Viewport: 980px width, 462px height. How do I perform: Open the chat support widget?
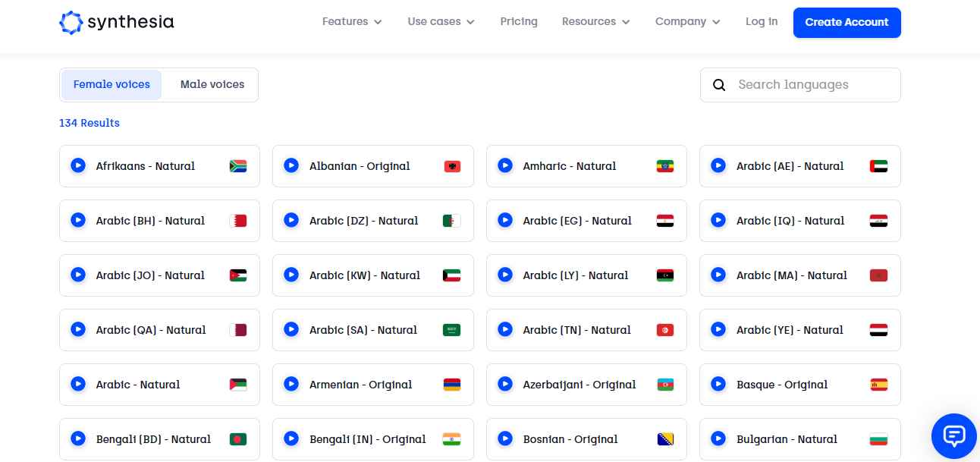coord(953,435)
